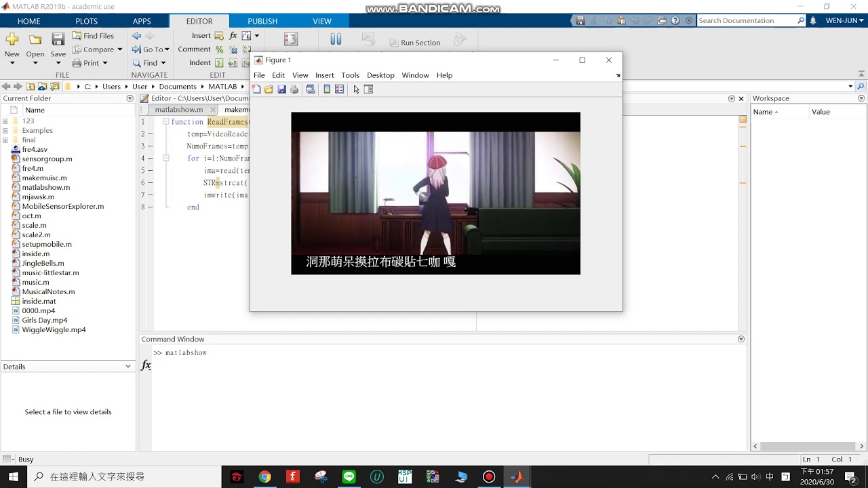868x488 pixels.
Task: Switch to the APPS tab
Action: point(142,21)
